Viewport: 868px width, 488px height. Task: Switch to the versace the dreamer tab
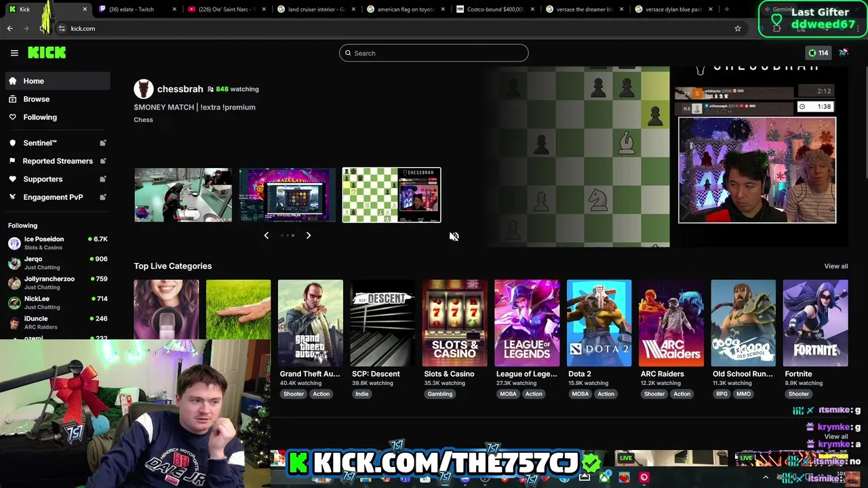pyautogui.click(x=585, y=9)
